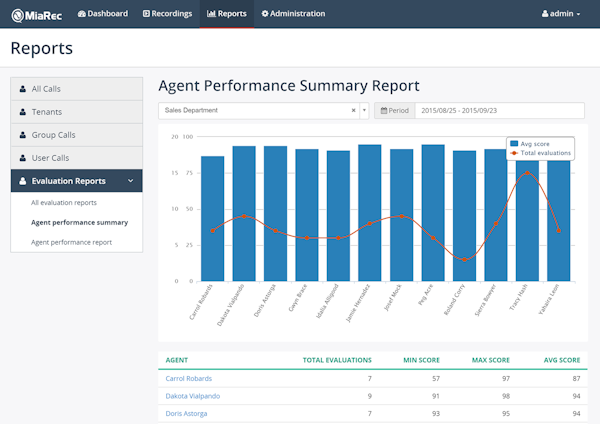Screen dimensions: 600x424
Task: Toggle Total evaluations series in legend
Action: pyautogui.click(x=540, y=153)
